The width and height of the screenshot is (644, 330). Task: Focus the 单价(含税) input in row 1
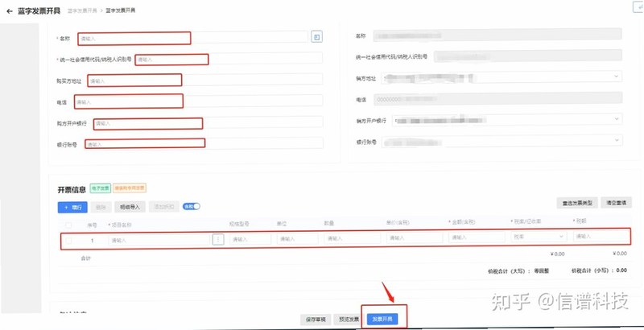(x=415, y=237)
